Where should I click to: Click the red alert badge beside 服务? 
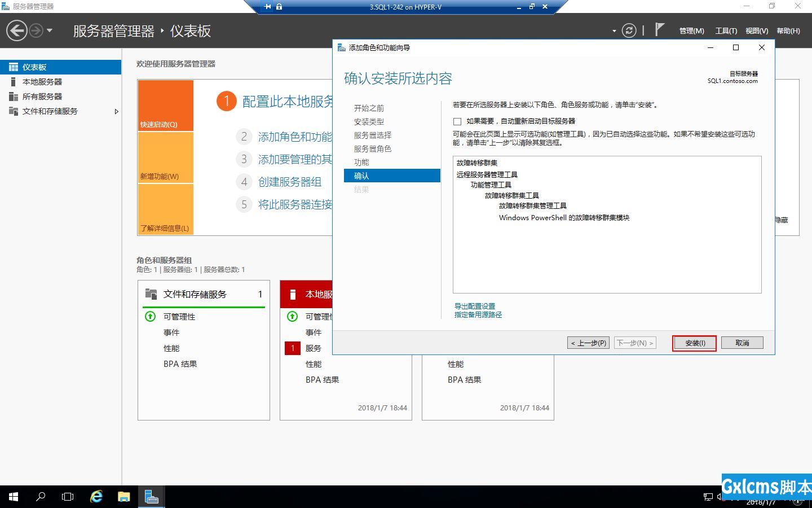293,348
